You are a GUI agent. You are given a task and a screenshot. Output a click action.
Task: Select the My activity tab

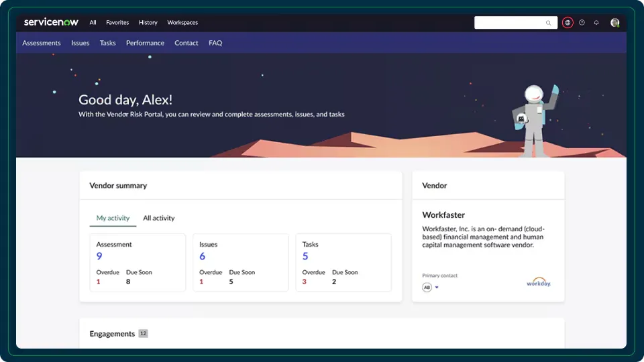(113, 218)
